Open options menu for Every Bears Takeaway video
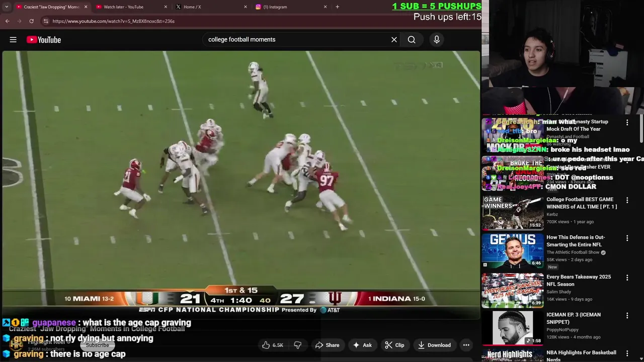This screenshot has width=644, height=362. coord(627,278)
